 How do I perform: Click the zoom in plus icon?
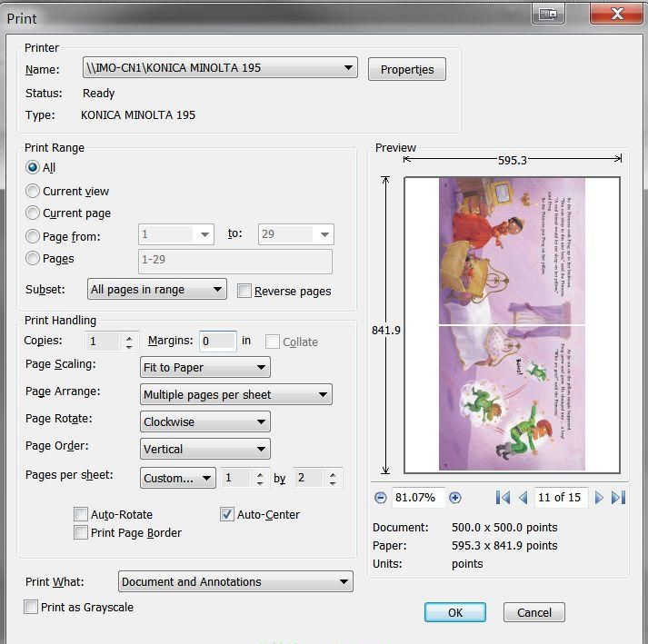pyautogui.click(x=455, y=498)
